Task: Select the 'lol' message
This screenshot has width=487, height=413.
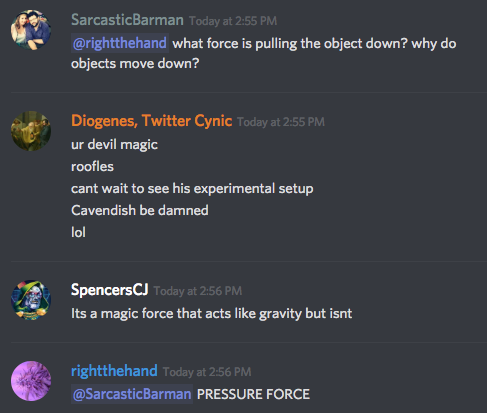Action: point(78,232)
